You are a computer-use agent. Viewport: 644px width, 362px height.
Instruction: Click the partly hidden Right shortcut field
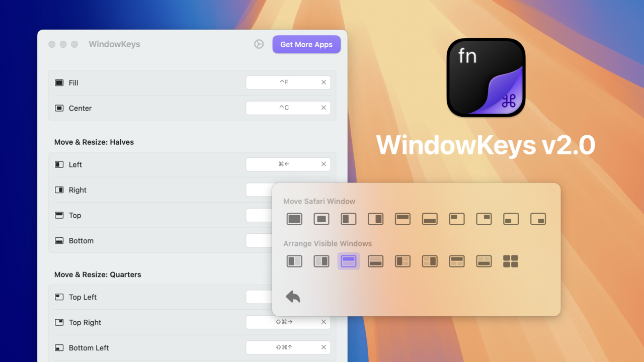click(259, 190)
